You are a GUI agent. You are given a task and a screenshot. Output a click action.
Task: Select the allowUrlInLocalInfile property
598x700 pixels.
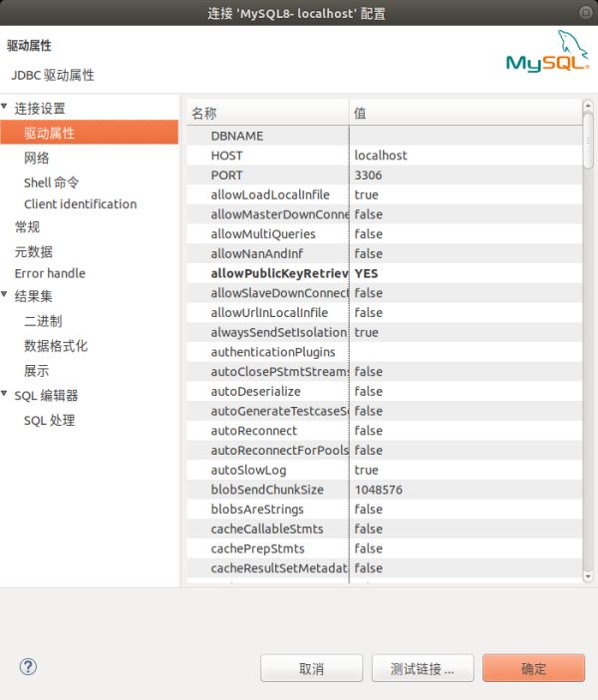click(x=269, y=312)
